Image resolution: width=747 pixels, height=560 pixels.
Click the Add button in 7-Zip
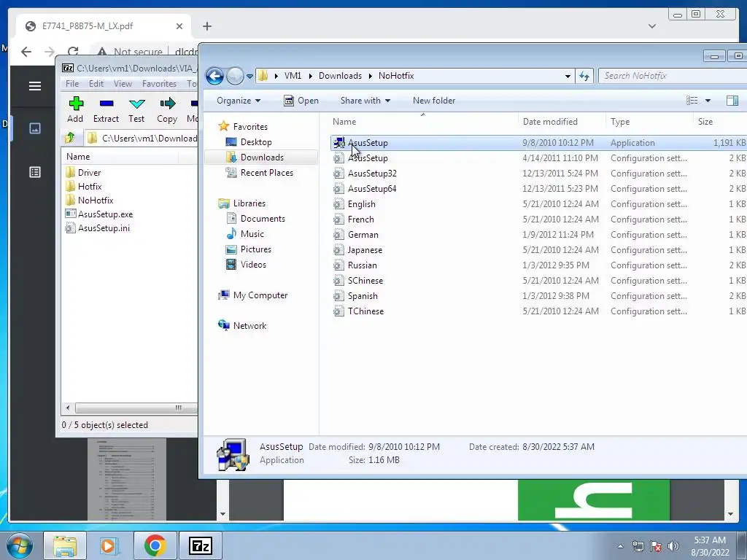(75, 109)
